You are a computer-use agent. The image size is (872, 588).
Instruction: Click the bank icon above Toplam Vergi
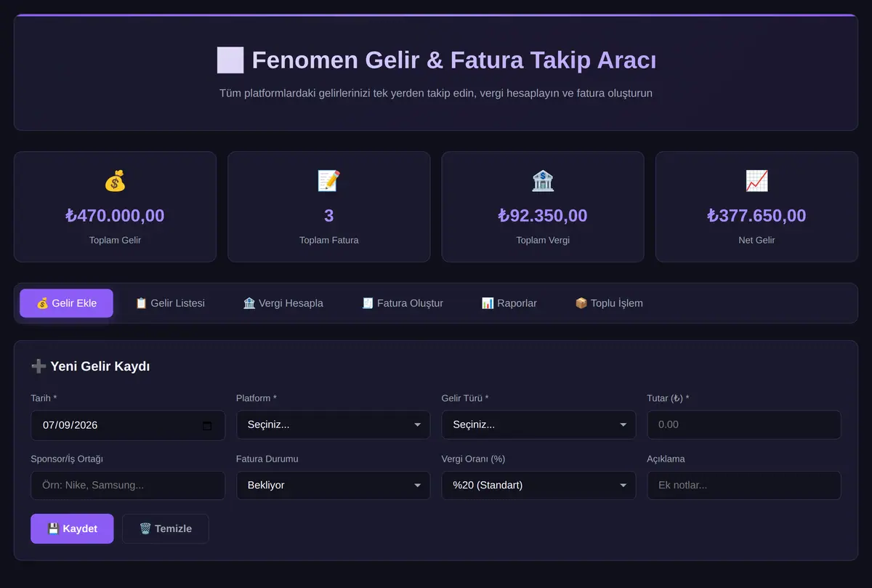(543, 180)
